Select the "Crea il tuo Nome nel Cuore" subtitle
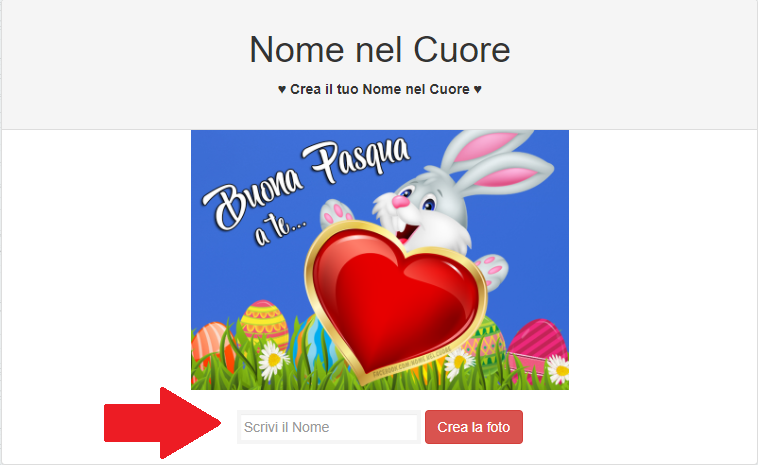The image size is (758, 465). coord(379,89)
